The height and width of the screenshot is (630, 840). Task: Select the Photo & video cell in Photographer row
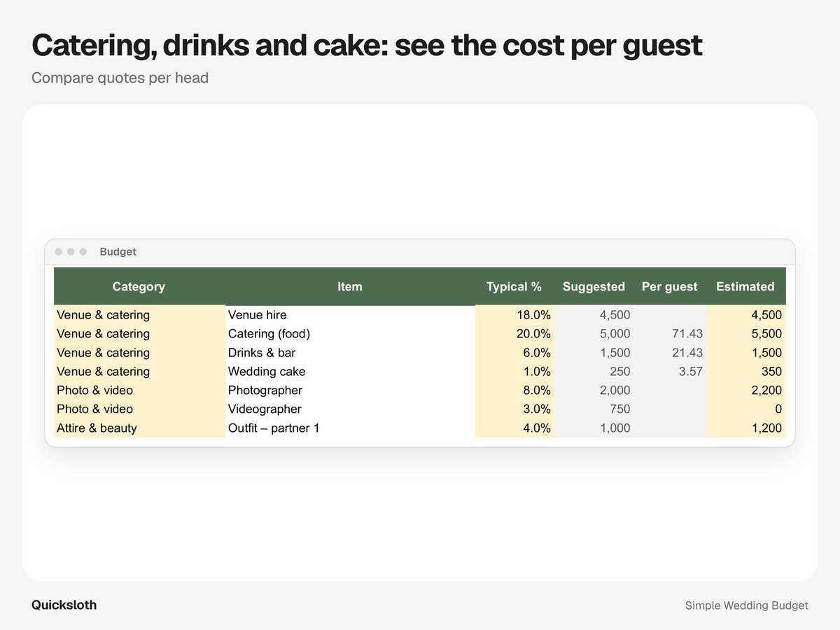click(x=139, y=391)
